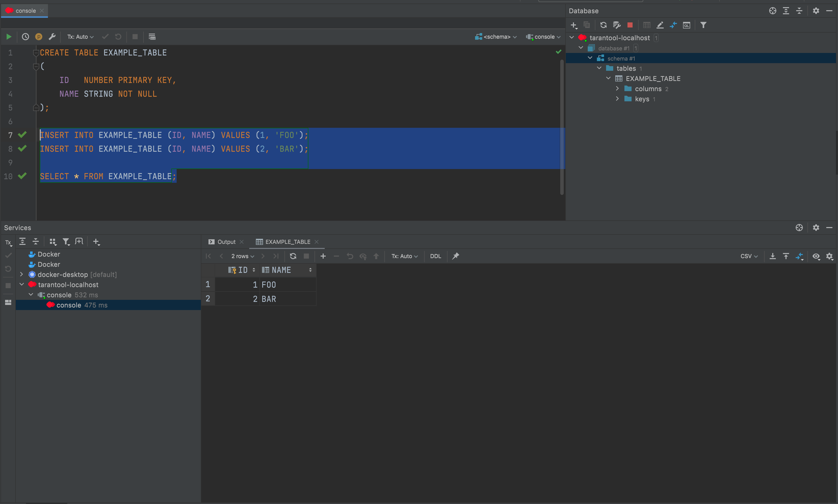
Task: Open the CSV export format dropdown
Action: (749, 256)
